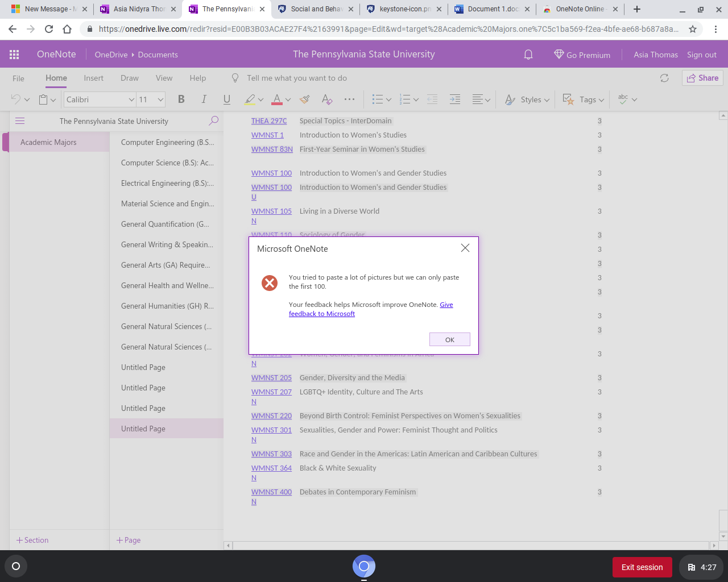This screenshot has width=728, height=582.
Task: Switch to the Insert ribbon tab
Action: coord(93,78)
